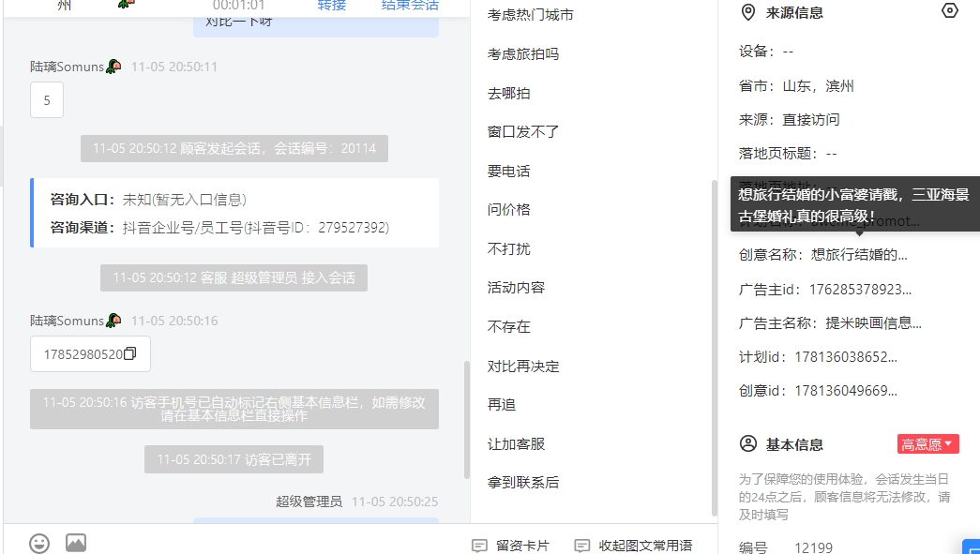Click the person icon beside 基本信息
980x554 pixels.
tap(748, 444)
